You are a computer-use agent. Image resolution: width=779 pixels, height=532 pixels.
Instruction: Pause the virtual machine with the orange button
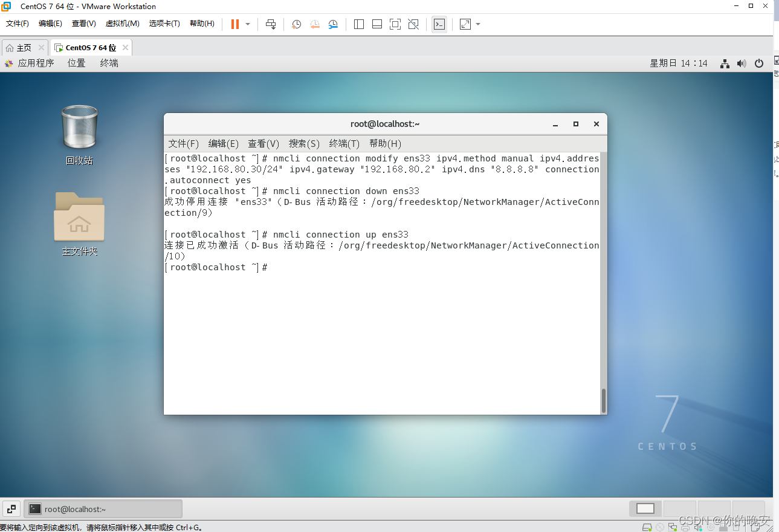pos(235,24)
